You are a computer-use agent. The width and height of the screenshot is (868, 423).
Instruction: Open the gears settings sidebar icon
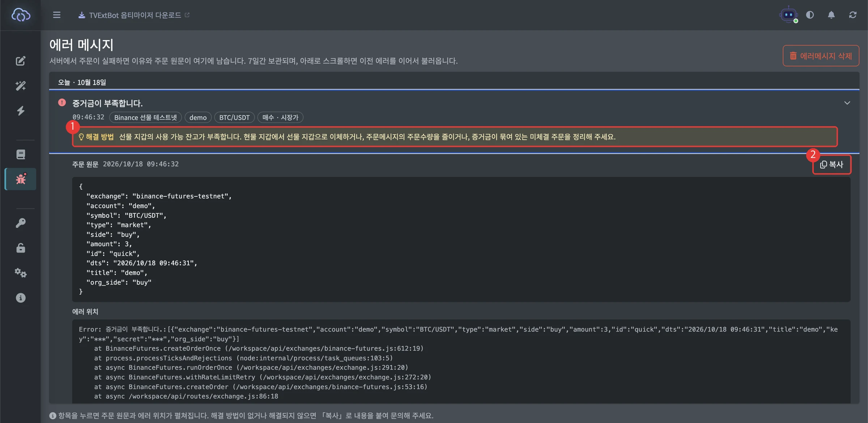(21, 273)
